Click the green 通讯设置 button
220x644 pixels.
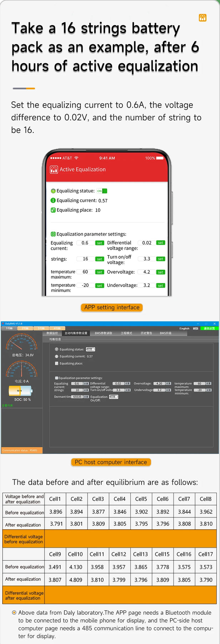[x=209, y=328]
